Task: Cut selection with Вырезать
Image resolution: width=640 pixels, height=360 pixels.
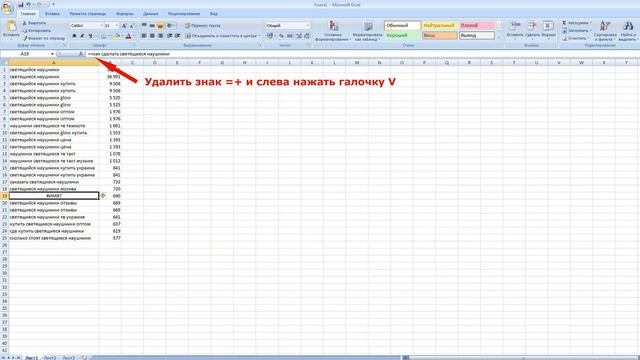Action: (34, 23)
